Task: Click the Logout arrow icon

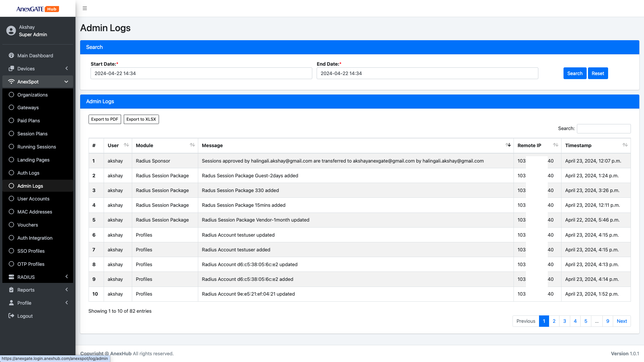Action: point(11,316)
